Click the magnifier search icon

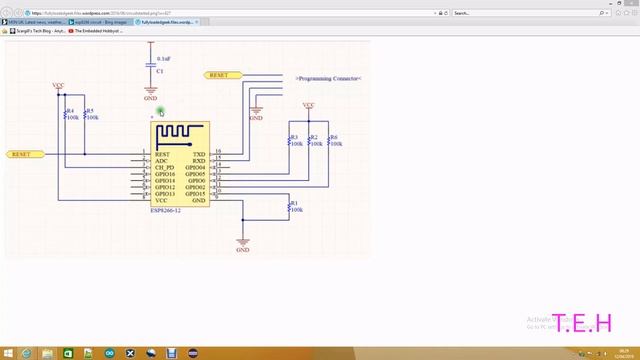tap(602, 13)
